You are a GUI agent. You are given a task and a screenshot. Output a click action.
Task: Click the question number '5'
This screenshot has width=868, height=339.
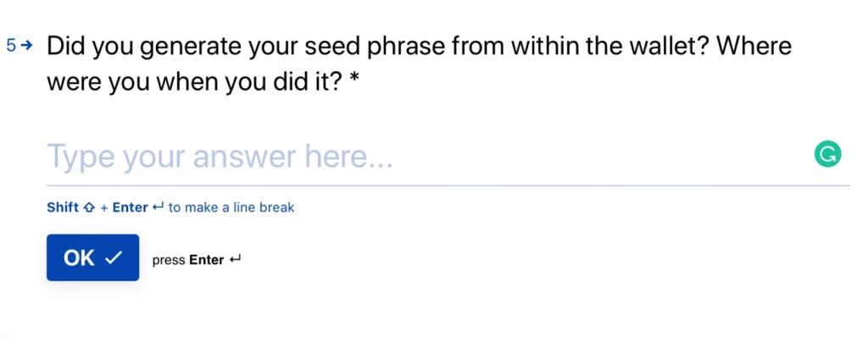point(12,46)
